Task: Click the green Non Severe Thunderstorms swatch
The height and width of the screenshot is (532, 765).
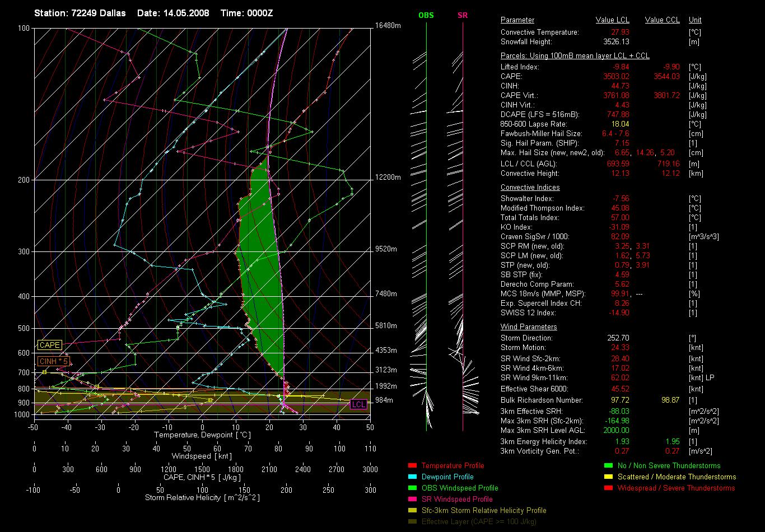Action: pos(608,465)
